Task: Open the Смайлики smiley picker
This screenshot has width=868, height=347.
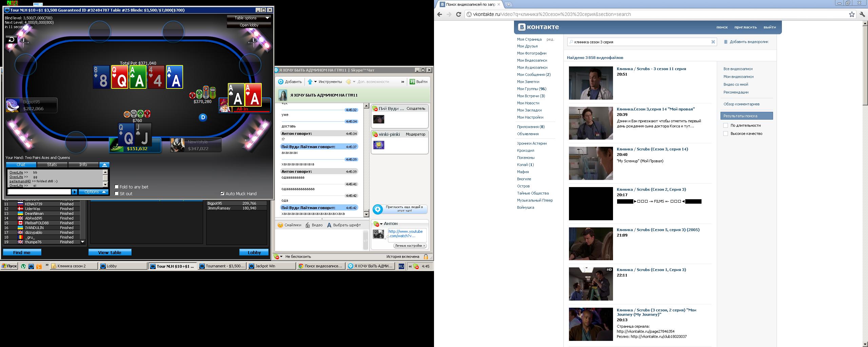Action: [x=280, y=225]
